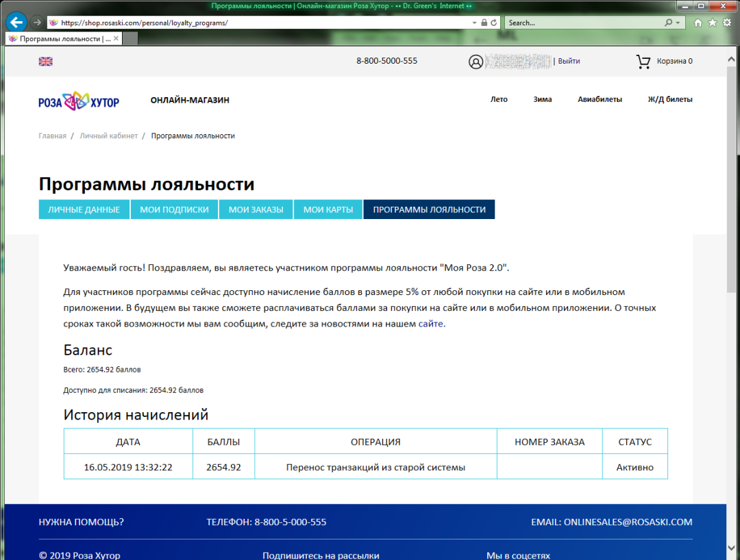740x560 pixels.
Task: Click the footer ТЕЛЕФОН: 8-800-5-000-555 text
Action: pos(266,522)
